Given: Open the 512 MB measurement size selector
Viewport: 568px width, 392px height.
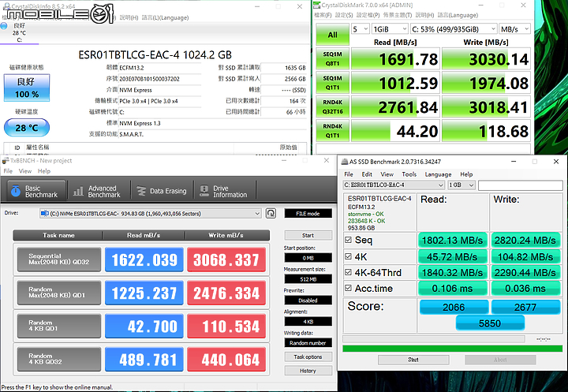Looking at the screenshot, I should pos(308,279).
